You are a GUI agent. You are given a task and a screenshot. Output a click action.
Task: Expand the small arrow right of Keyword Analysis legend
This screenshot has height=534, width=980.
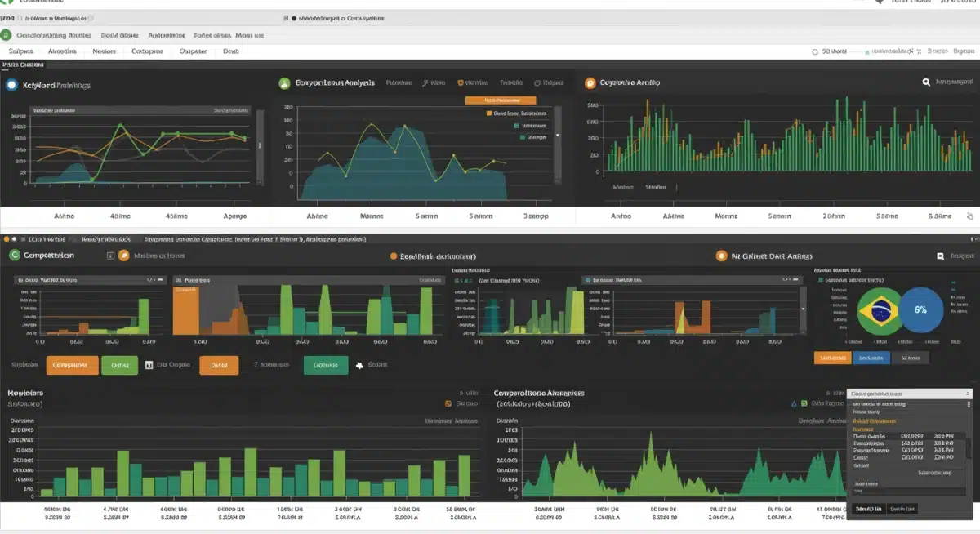(x=558, y=136)
